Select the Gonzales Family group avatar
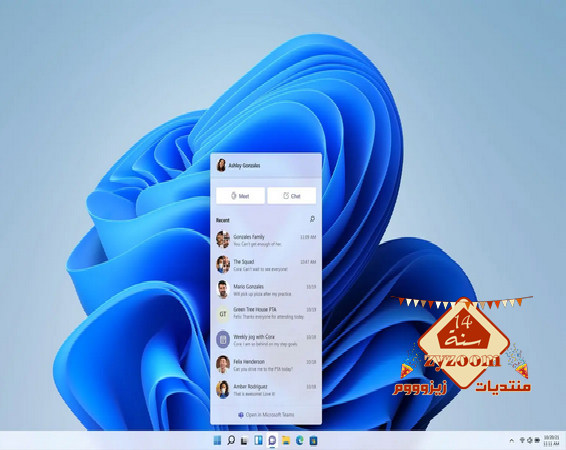566x450 pixels. [223, 239]
